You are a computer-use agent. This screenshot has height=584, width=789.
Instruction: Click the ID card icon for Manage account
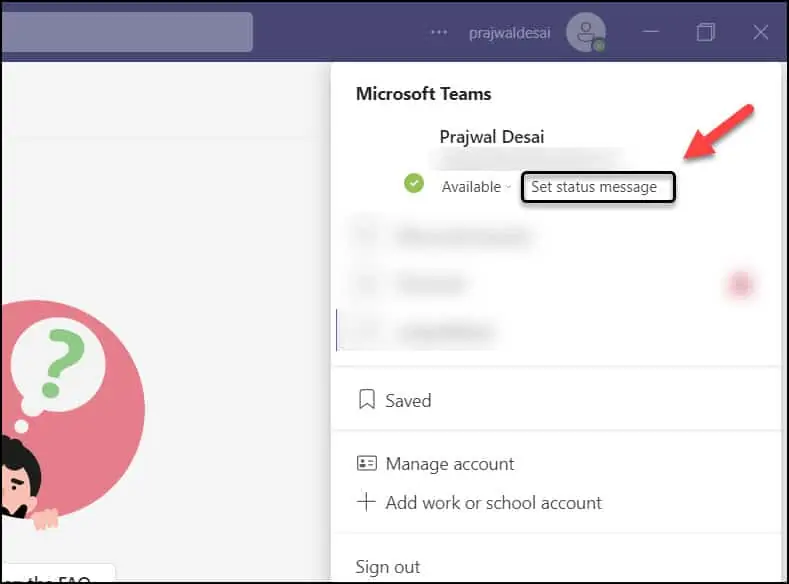[x=366, y=464]
